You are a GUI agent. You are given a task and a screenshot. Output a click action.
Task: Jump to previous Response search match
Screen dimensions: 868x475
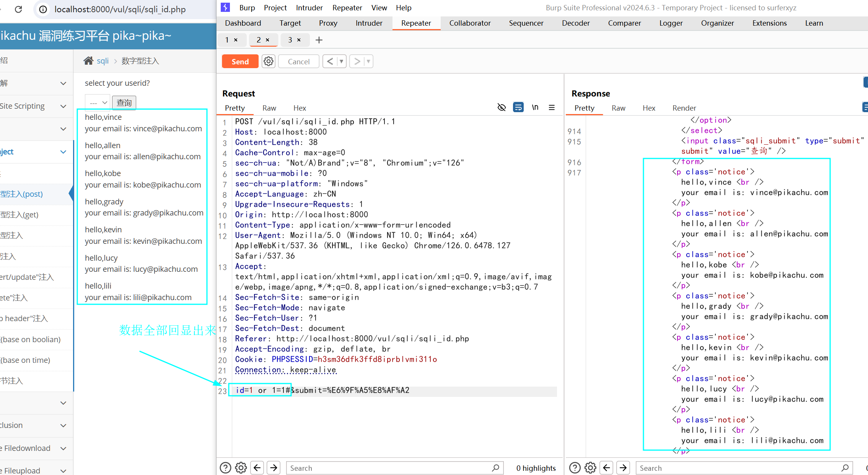point(607,468)
